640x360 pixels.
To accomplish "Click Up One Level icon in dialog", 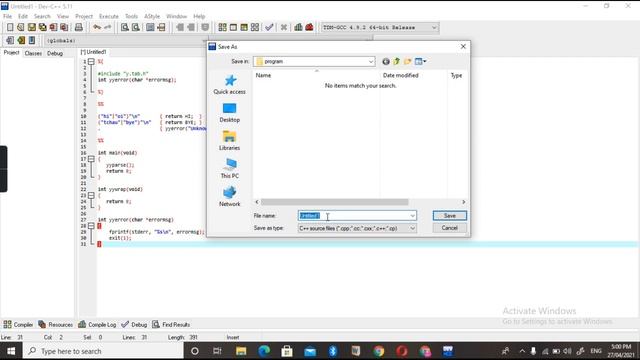I will 396,62.
